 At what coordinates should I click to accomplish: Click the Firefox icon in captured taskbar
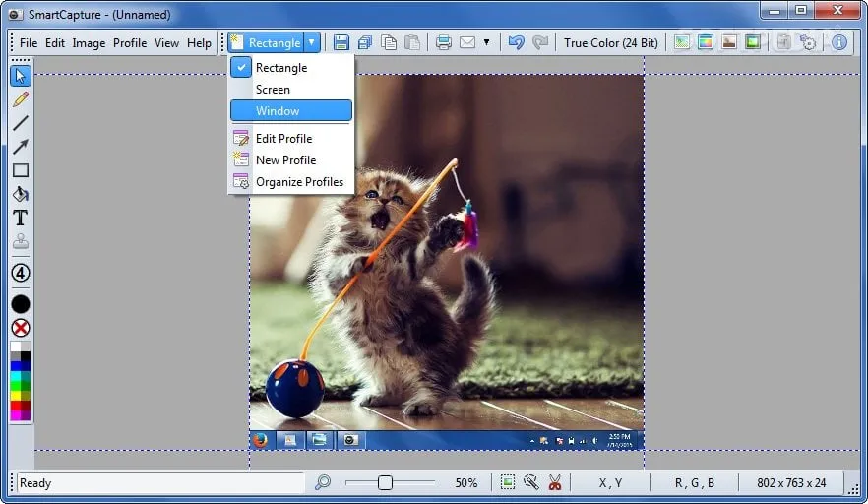click(x=261, y=440)
